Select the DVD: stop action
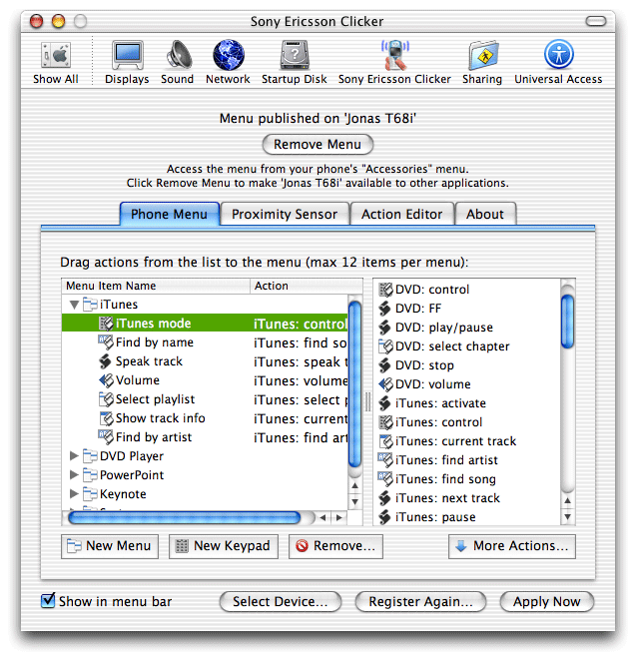This screenshot has width=644, height=661. (468, 365)
